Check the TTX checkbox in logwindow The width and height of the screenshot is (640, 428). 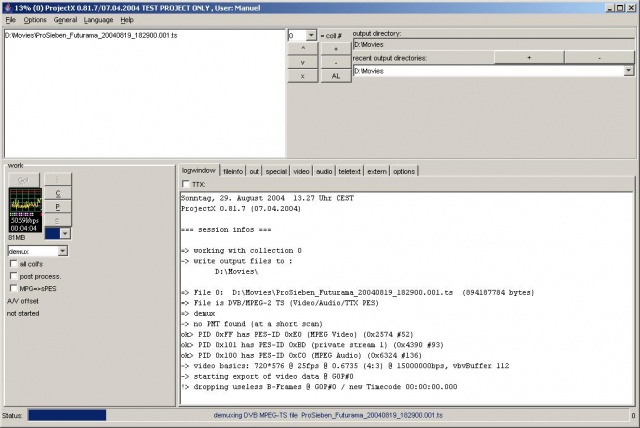[x=186, y=184]
